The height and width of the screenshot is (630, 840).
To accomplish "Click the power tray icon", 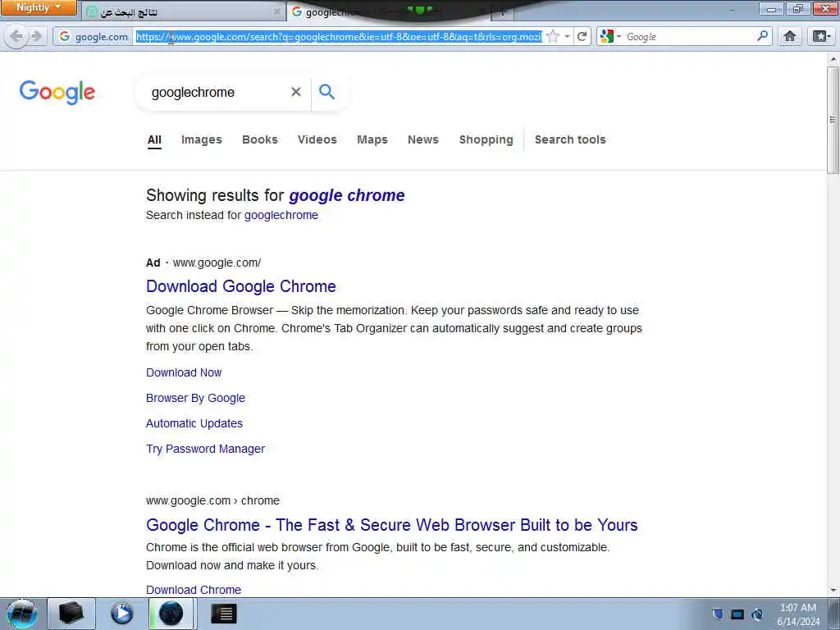I will click(x=757, y=614).
